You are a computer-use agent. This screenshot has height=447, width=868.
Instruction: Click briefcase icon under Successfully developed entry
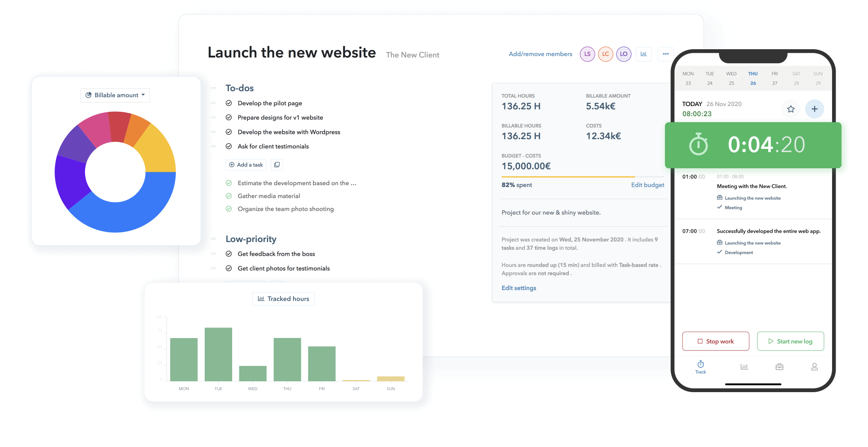pyautogui.click(x=719, y=242)
